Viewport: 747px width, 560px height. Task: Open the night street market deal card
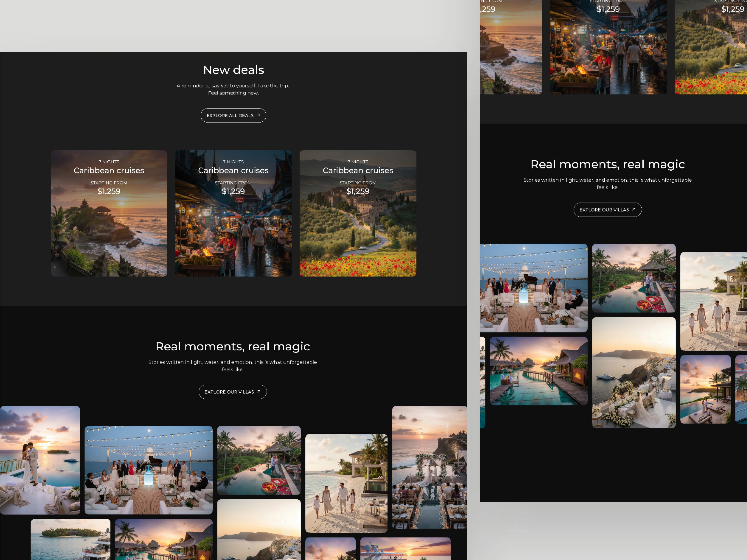(233, 229)
